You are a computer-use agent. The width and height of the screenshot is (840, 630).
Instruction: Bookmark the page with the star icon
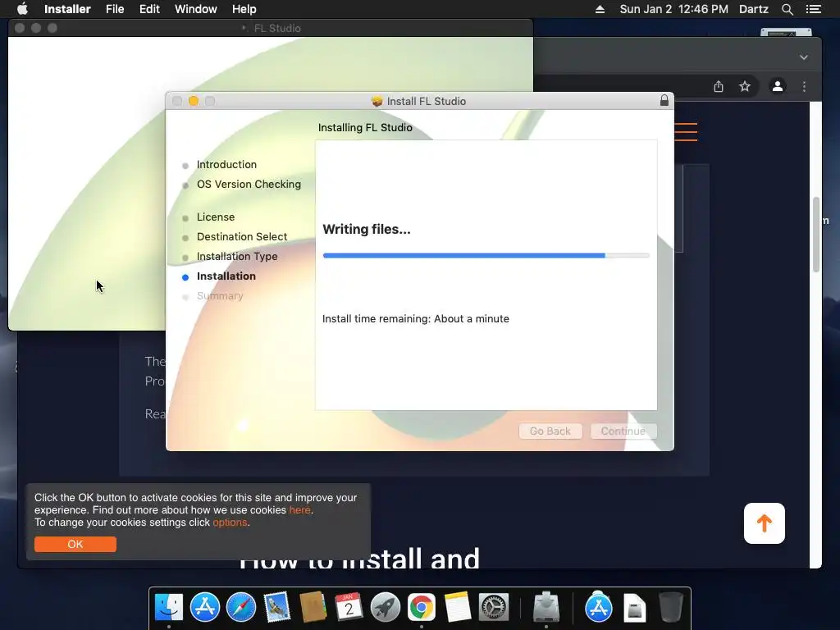coord(745,86)
